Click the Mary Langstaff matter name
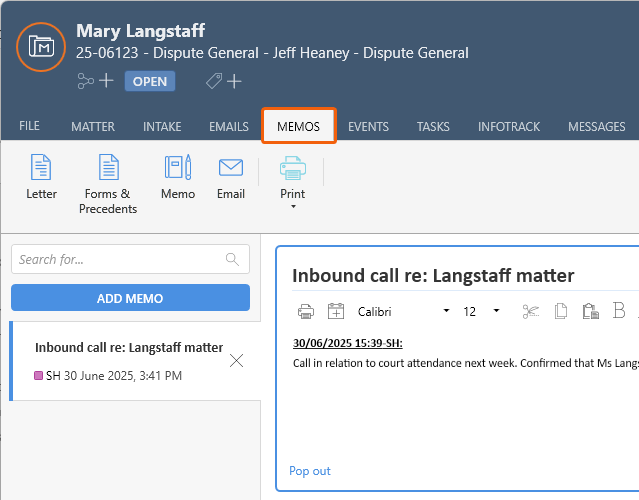Viewport: 639px width, 500px height. [141, 31]
